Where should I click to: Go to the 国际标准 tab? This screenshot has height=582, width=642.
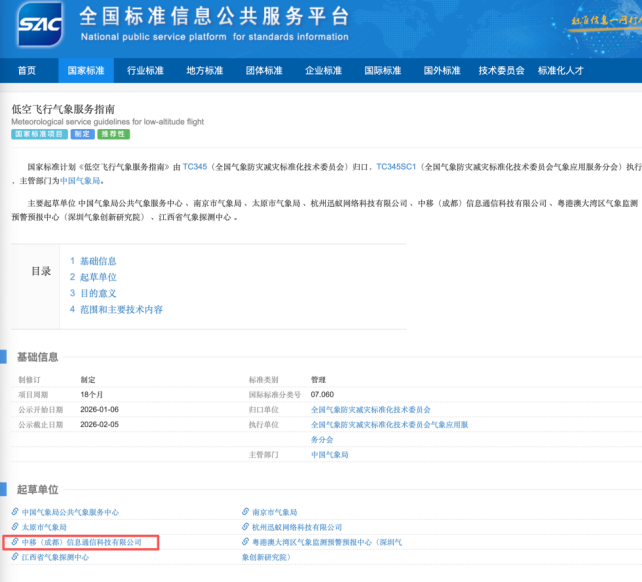(x=383, y=70)
